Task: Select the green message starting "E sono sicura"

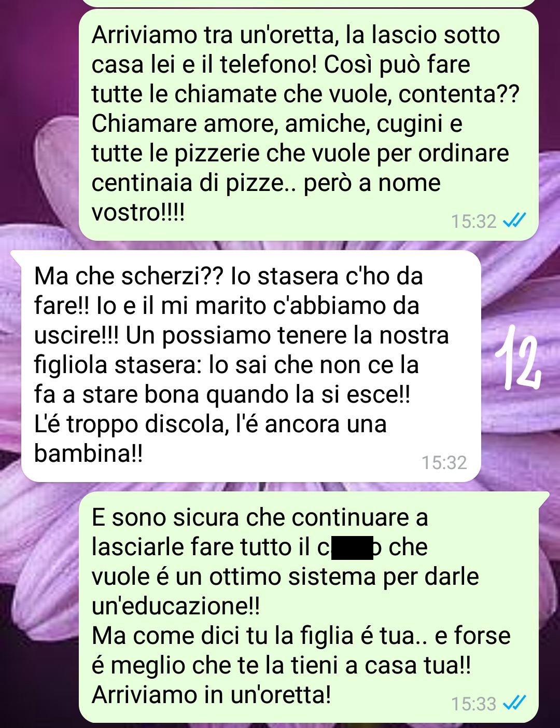Action: tap(309, 607)
